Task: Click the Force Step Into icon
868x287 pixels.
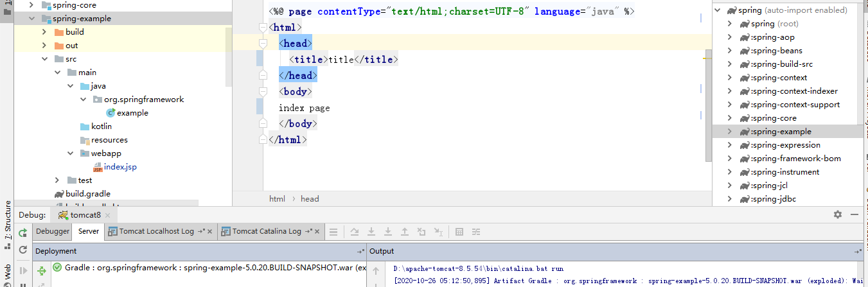Action: (x=388, y=231)
